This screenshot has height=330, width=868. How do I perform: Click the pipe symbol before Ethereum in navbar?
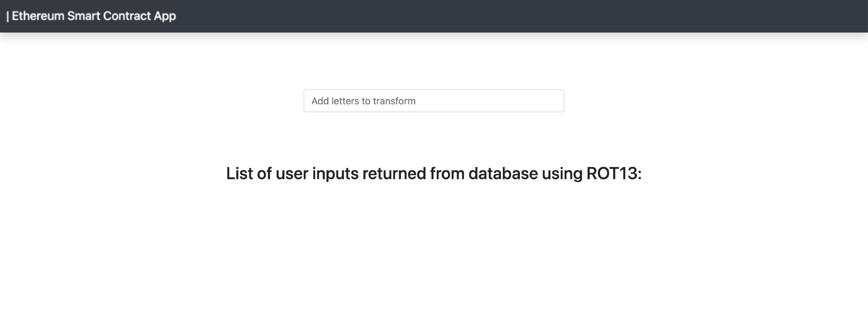point(8,16)
